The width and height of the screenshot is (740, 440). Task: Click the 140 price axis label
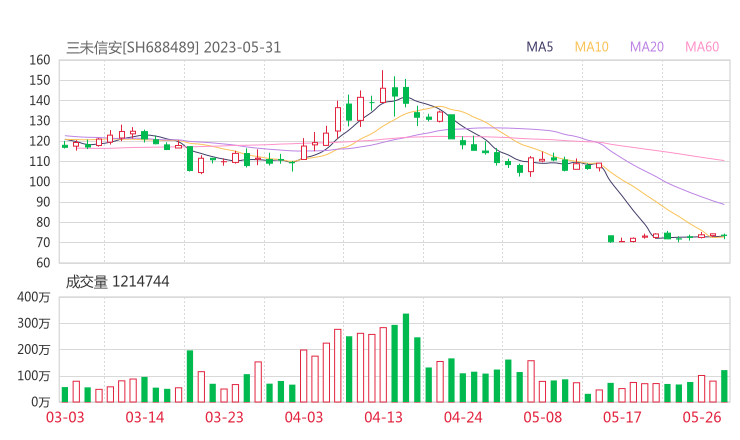pyautogui.click(x=40, y=101)
